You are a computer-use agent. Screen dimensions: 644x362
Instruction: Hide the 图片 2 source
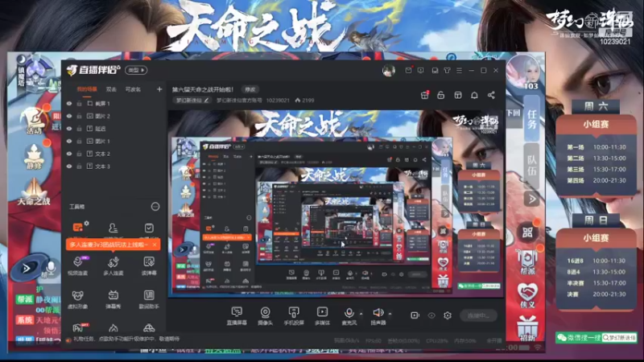[69, 116]
